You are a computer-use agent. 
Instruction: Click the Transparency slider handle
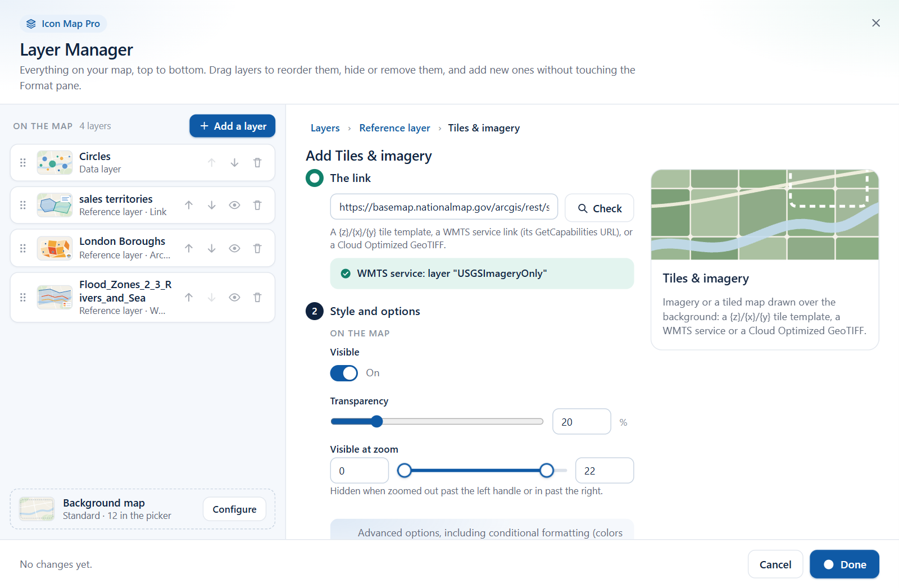(x=377, y=422)
